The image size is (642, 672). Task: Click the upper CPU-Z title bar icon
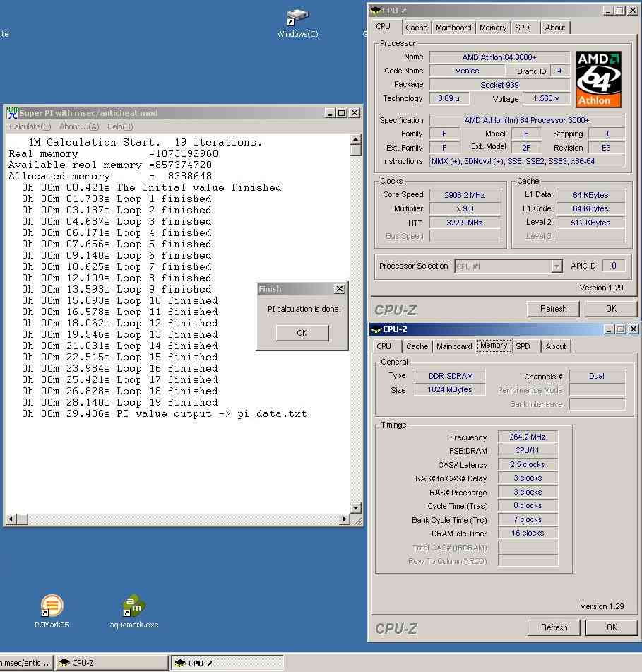376,11
